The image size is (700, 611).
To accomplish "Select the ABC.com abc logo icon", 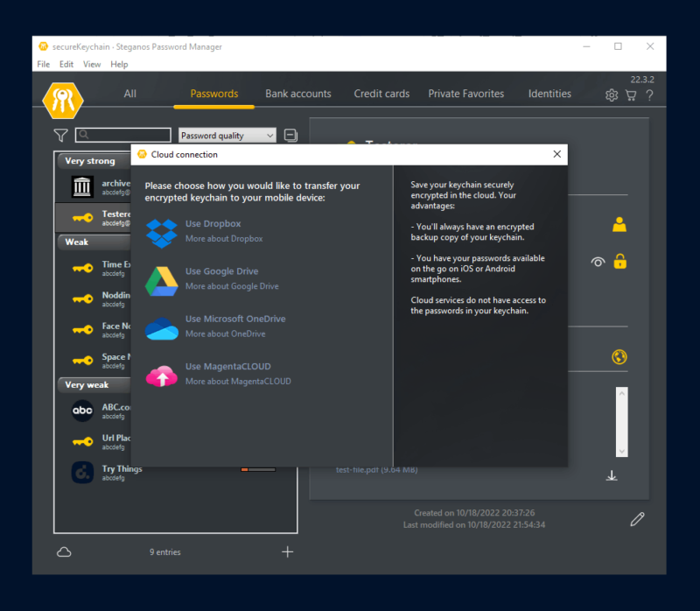I will tap(82, 411).
